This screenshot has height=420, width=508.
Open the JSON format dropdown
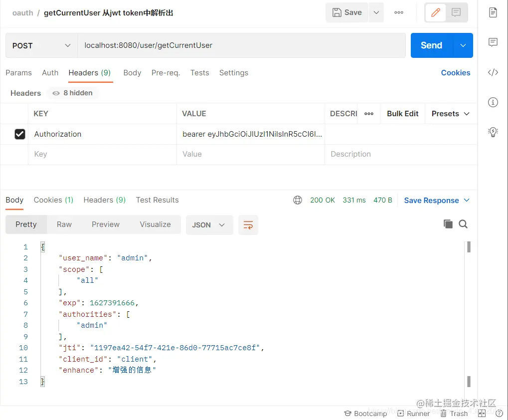click(209, 225)
